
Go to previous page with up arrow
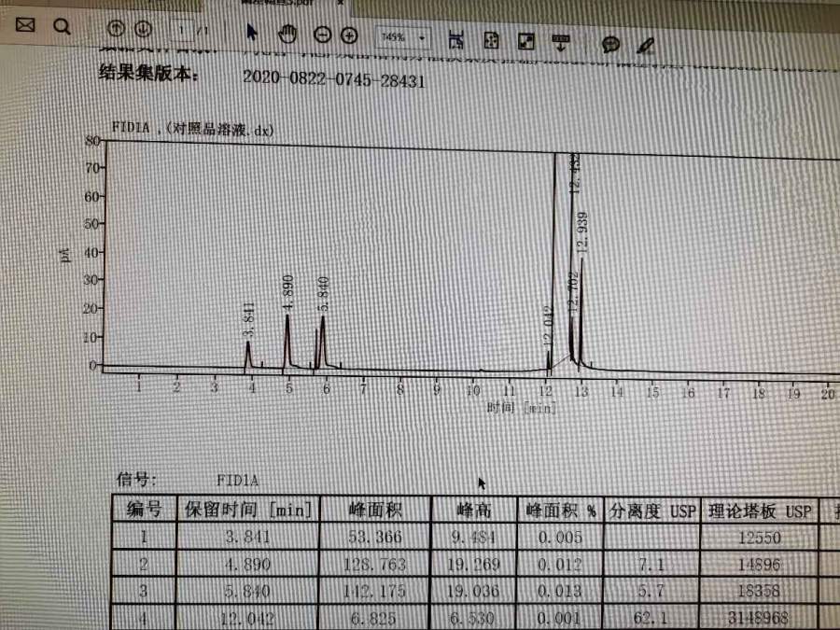(x=117, y=29)
